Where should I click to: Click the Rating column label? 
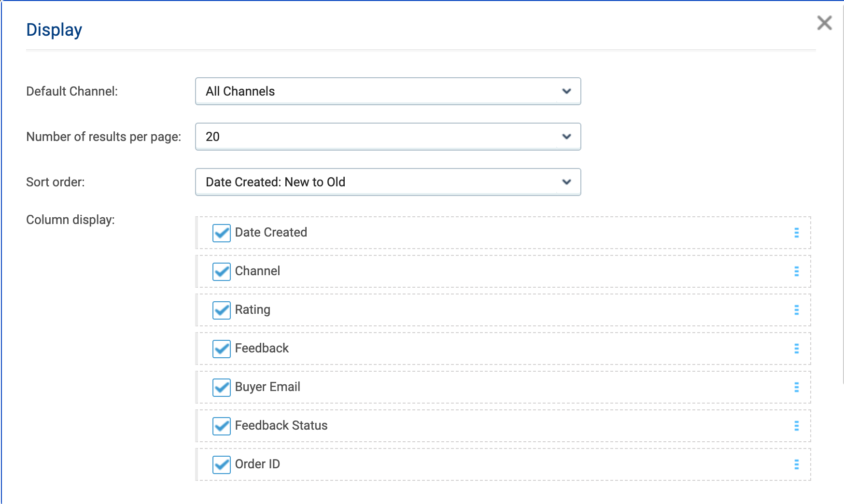point(253,310)
